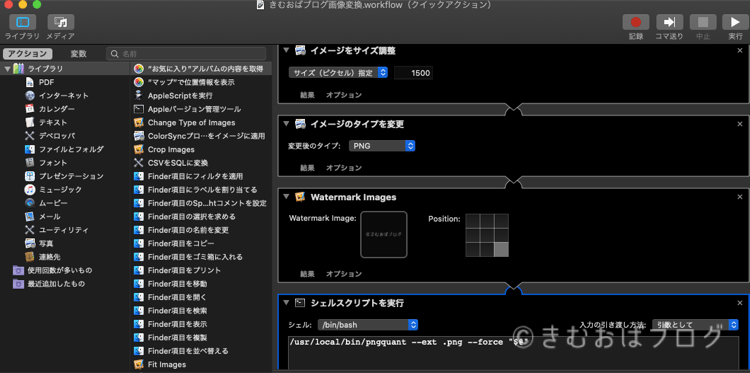Image resolution: width=750 pixels, height=373 pixels.
Task: Open the 入力の引き渡し方法 dropdown
Action: (x=695, y=325)
